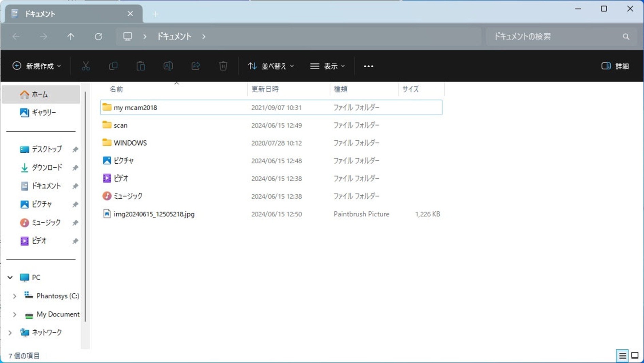Refresh the folder view
Viewport: 644px width, 363px height.
[x=98, y=36]
